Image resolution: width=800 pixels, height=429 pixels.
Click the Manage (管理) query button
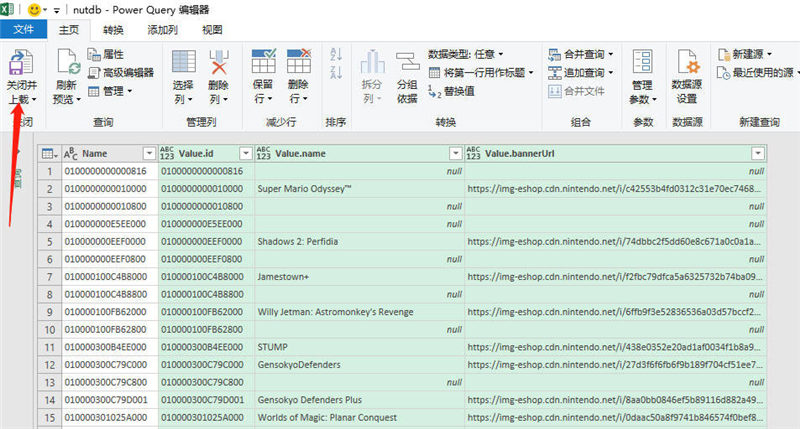pyautogui.click(x=110, y=91)
